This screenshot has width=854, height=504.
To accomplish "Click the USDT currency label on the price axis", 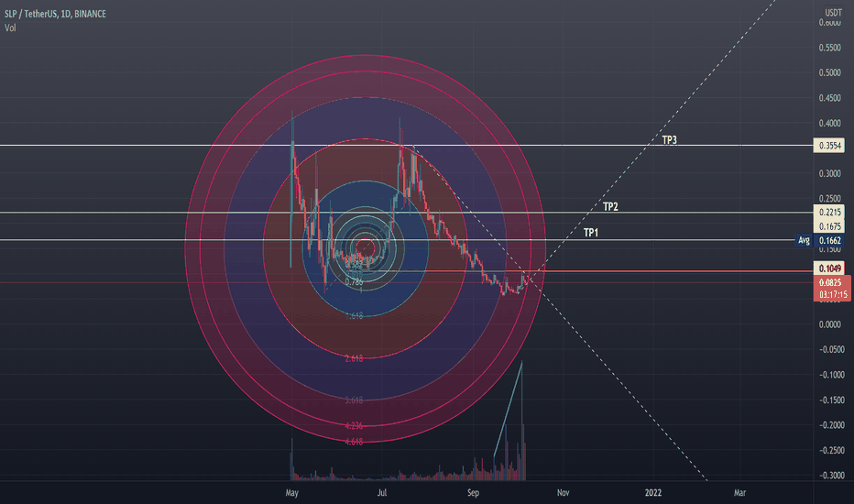I will pyautogui.click(x=833, y=12).
